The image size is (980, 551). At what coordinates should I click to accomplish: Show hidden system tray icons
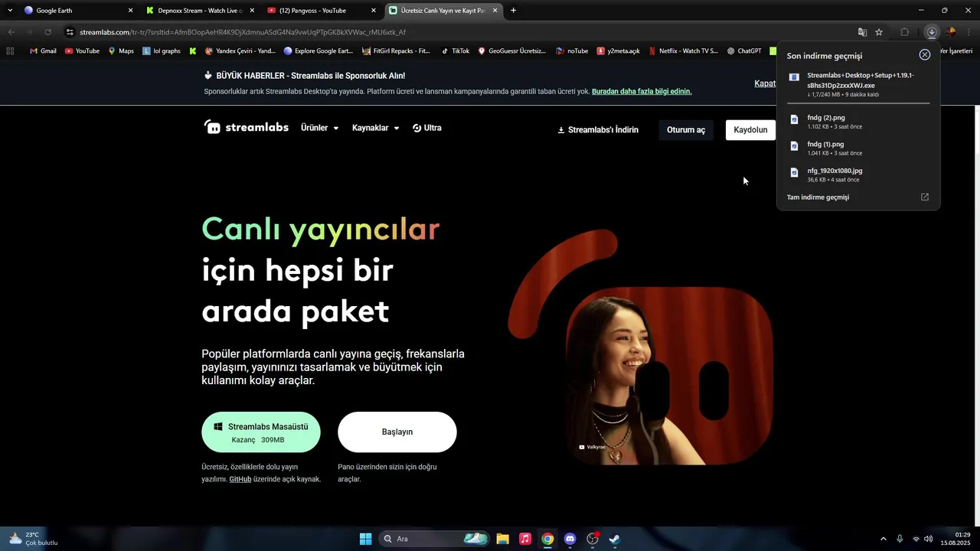point(883,539)
